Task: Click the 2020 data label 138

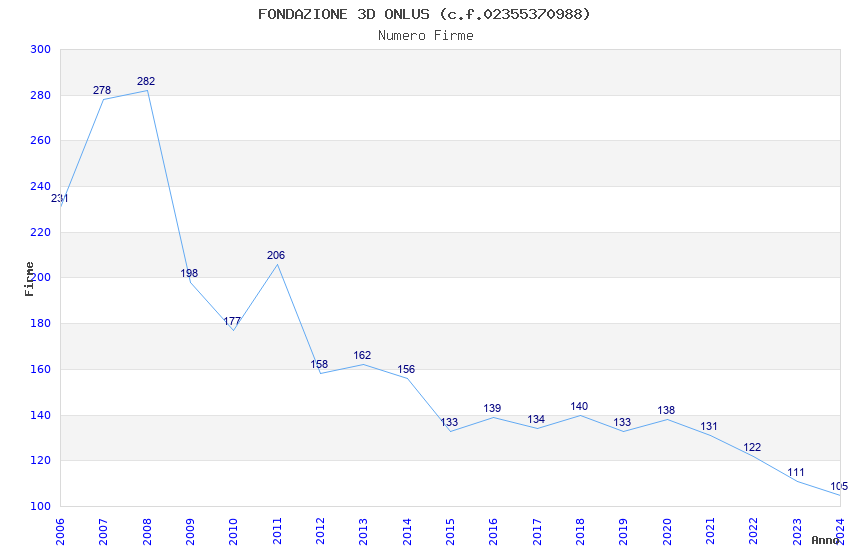Action: point(666,411)
